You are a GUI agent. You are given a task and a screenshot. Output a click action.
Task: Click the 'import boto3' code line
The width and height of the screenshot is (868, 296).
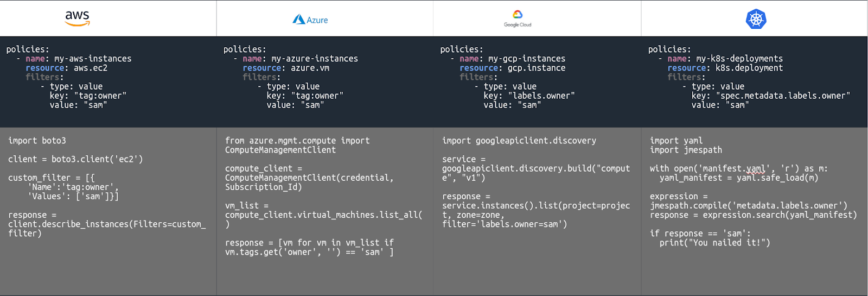37,141
